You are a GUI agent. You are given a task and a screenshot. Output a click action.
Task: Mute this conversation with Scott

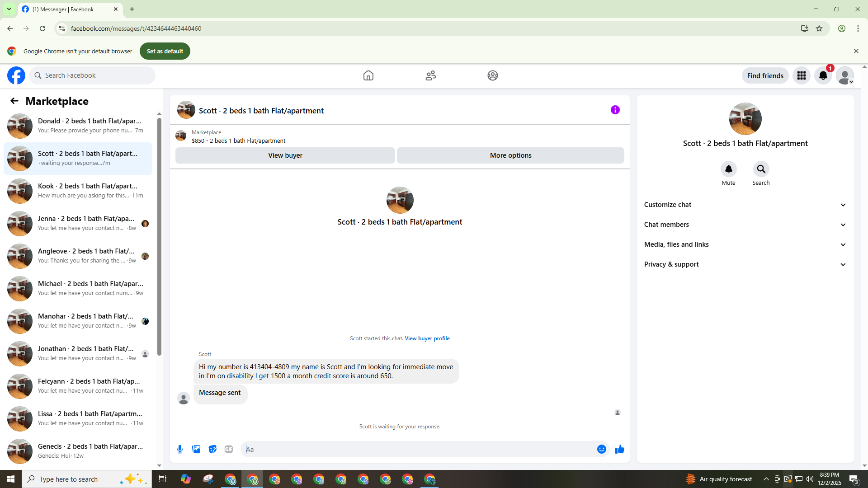(728, 169)
